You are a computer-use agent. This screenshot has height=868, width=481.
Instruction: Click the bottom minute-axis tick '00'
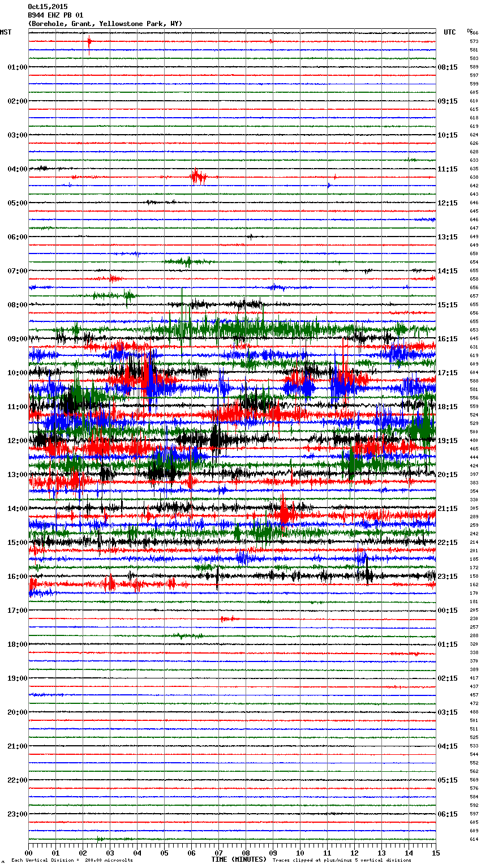28,853
